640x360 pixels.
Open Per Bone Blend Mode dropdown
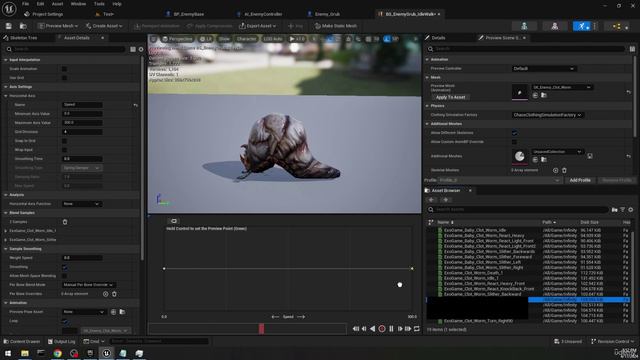click(88, 285)
